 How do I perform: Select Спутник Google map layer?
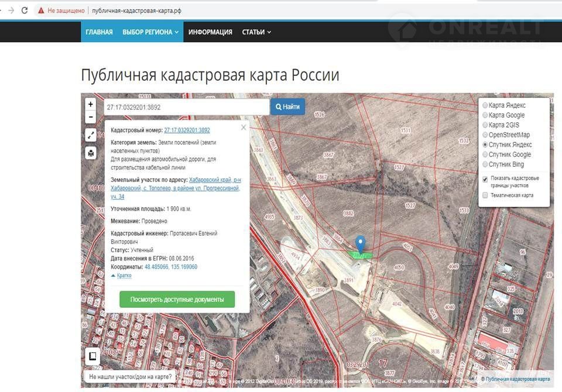tap(485, 154)
